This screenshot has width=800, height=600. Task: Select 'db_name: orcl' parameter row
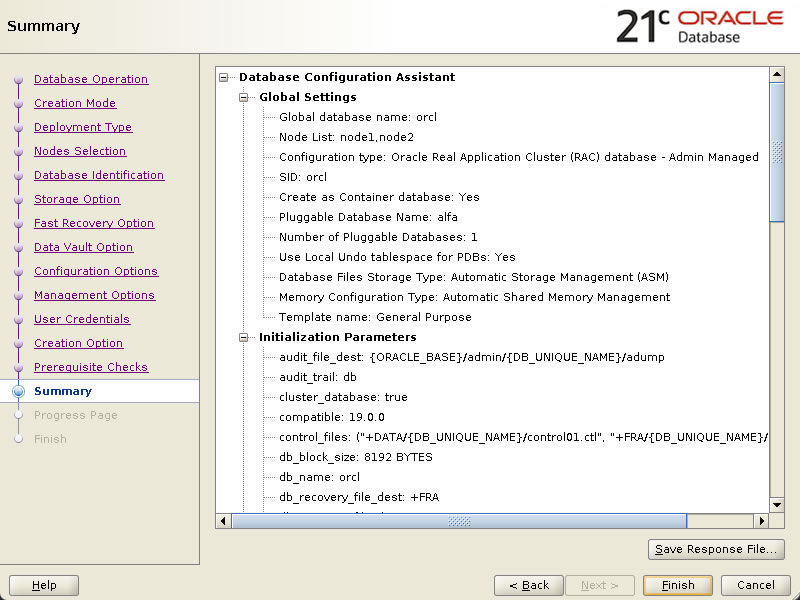pyautogui.click(x=319, y=477)
